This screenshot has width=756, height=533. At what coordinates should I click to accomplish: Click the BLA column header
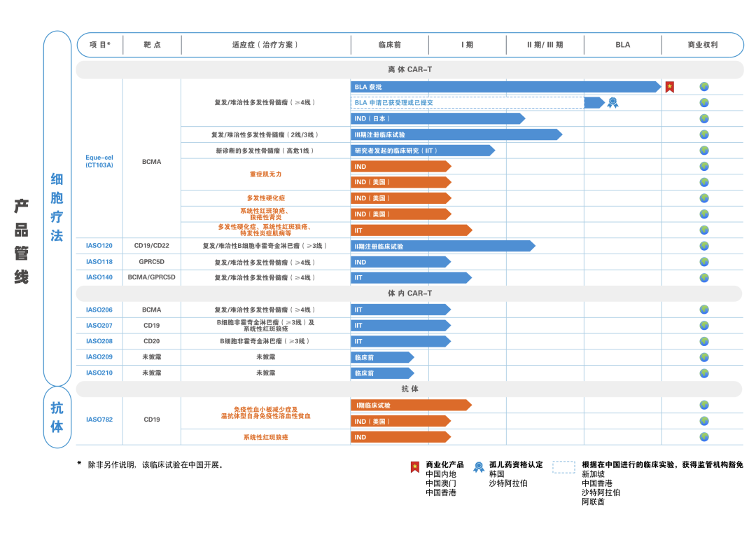point(622,45)
